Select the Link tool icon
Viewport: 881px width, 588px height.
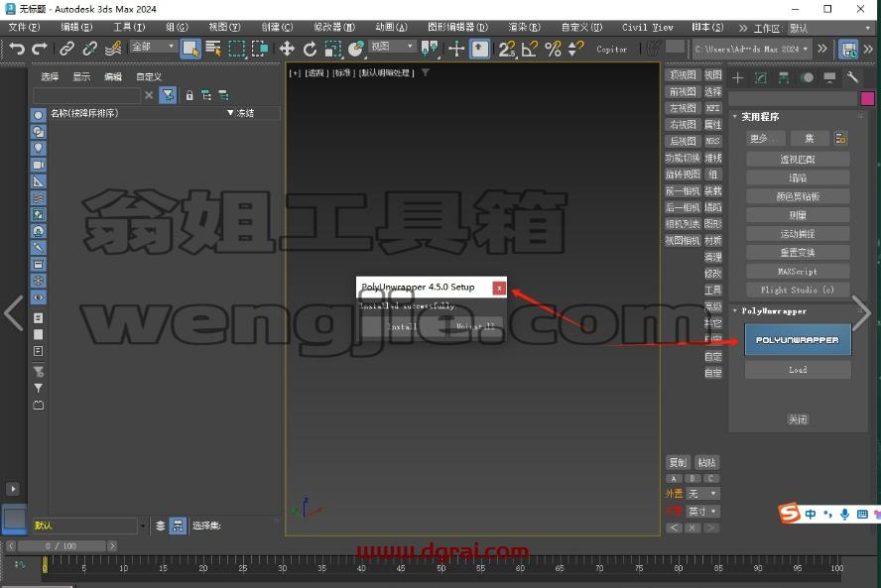pos(66,49)
